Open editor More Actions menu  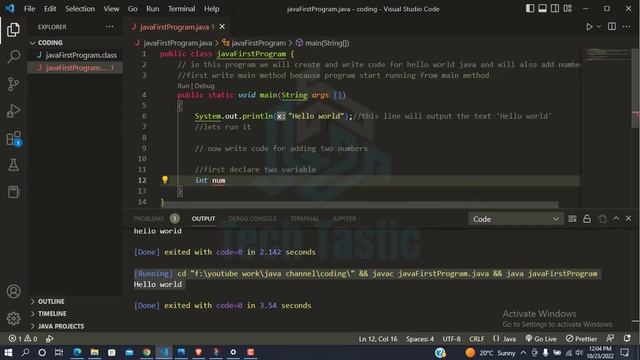626,27
